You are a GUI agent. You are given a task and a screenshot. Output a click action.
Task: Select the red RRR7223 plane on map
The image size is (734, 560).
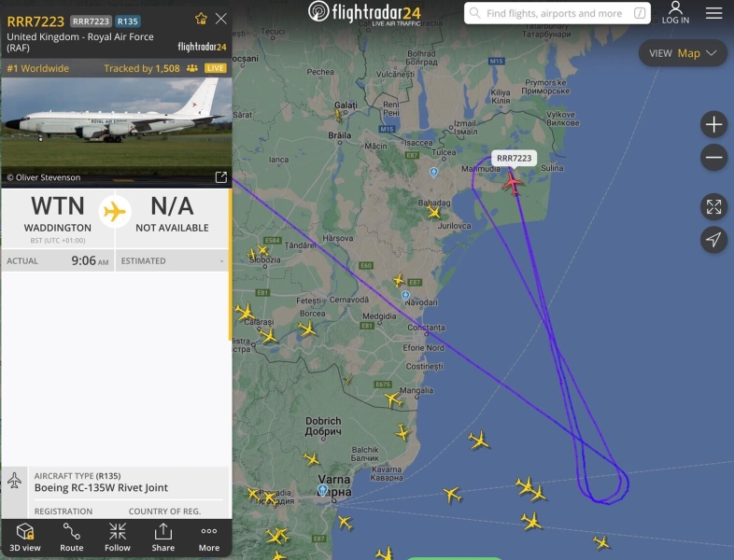click(513, 183)
